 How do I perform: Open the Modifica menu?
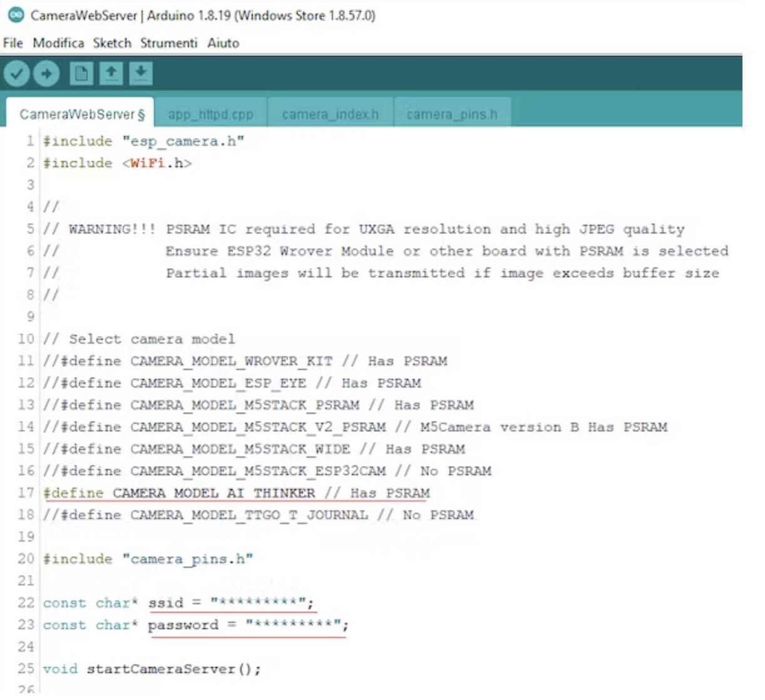[58, 43]
